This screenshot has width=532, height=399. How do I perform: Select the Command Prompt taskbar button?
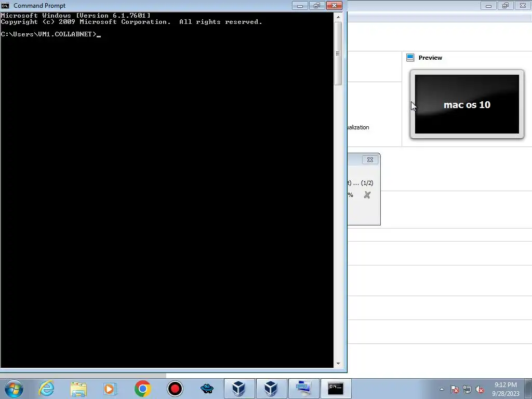click(336, 389)
